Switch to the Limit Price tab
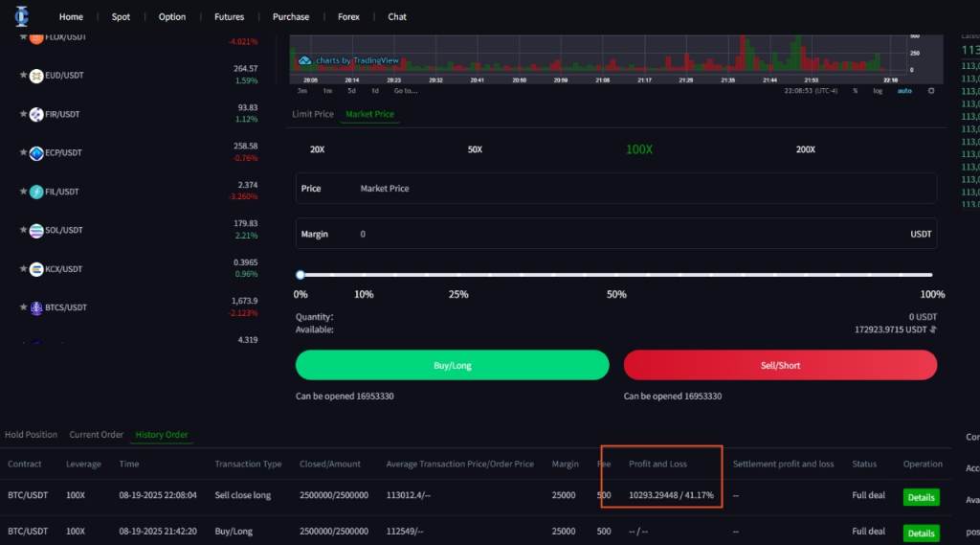The width and height of the screenshot is (980, 545). click(x=313, y=114)
